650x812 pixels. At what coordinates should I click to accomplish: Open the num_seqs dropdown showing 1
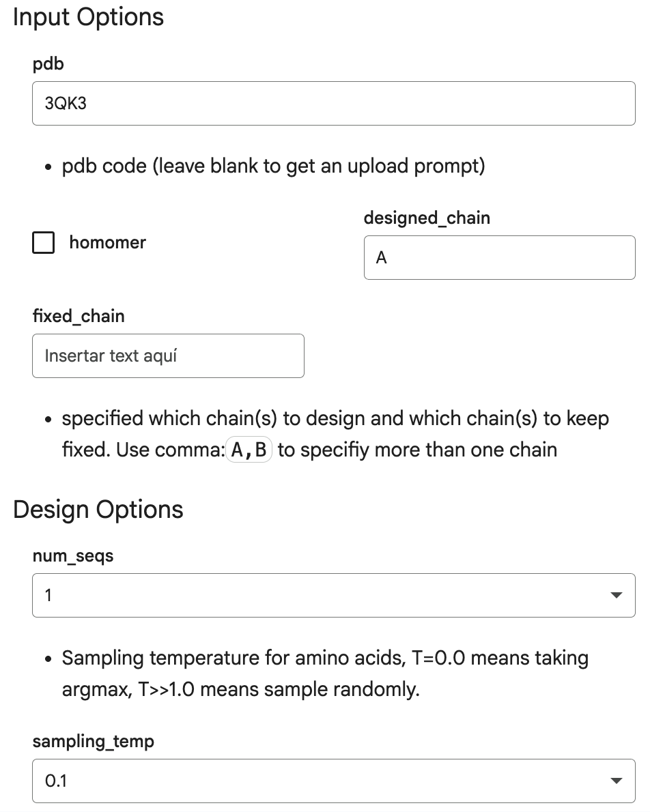333,595
